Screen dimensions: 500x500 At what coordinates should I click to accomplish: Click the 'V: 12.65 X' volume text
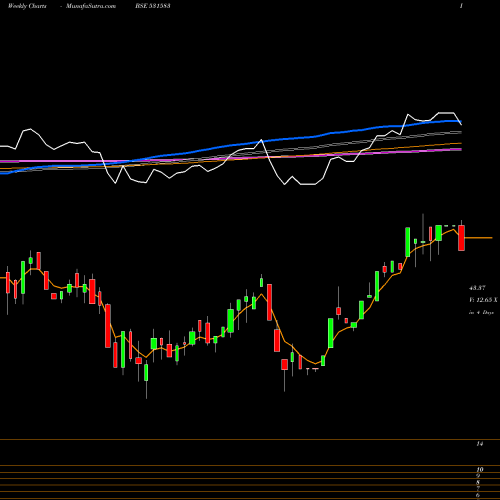coord(483,300)
